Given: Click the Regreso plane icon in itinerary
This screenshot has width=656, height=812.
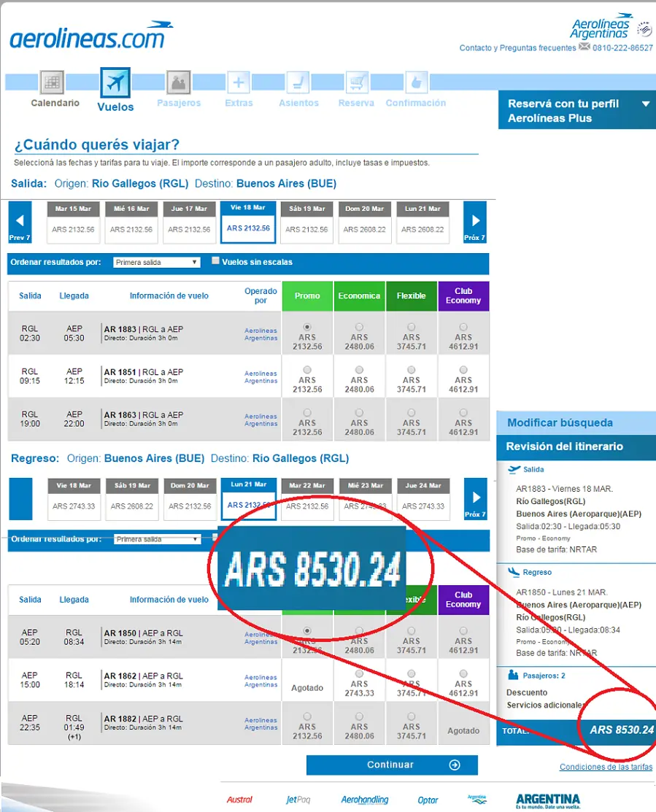Looking at the screenshot, I should 514,572.
